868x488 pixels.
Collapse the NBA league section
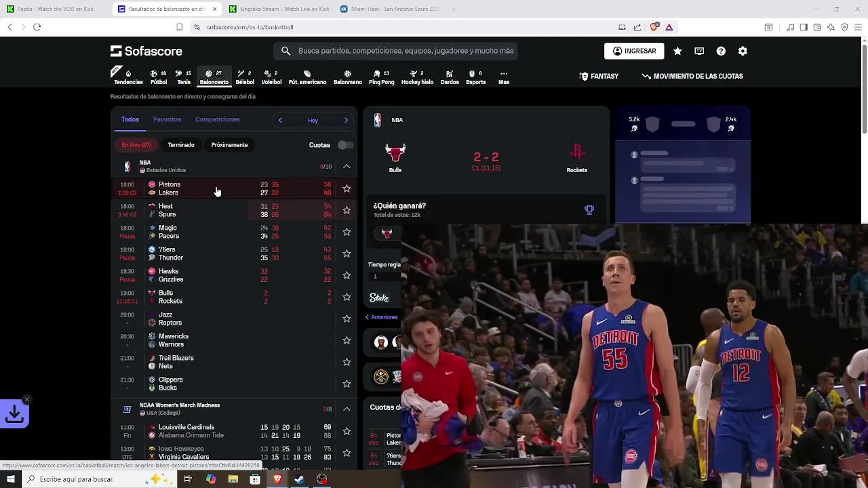[347, 166]
